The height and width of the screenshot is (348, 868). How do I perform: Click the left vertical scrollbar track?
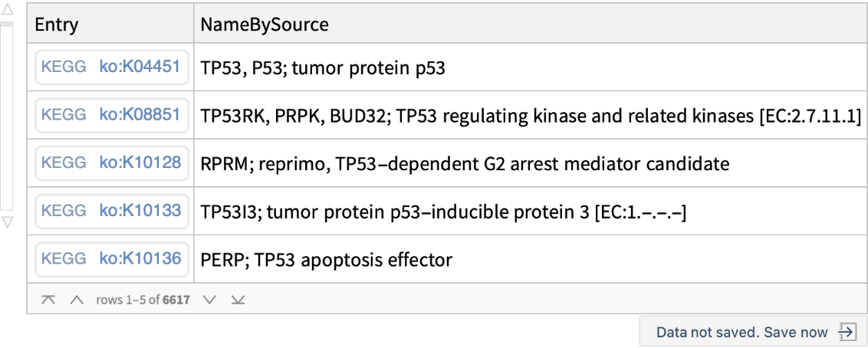(x=6, y=115)
